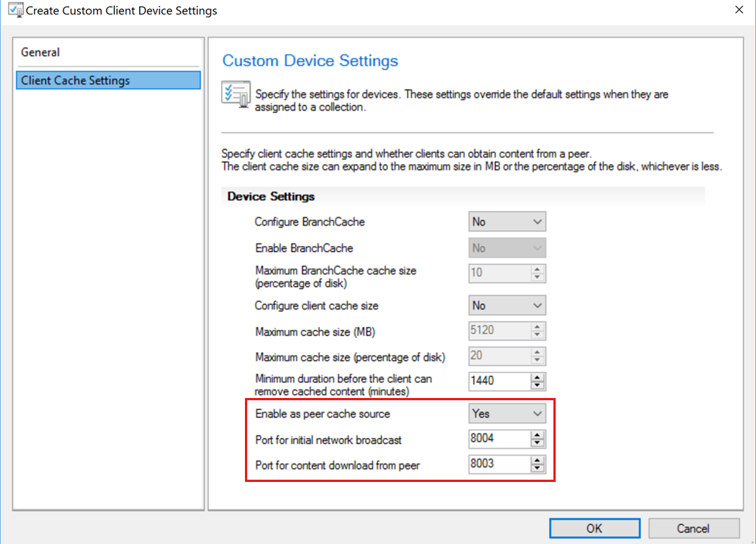Increase initial network broadcast port
Image resolution: width=756 pixels, height=544 pixels.
coord(537,434)
